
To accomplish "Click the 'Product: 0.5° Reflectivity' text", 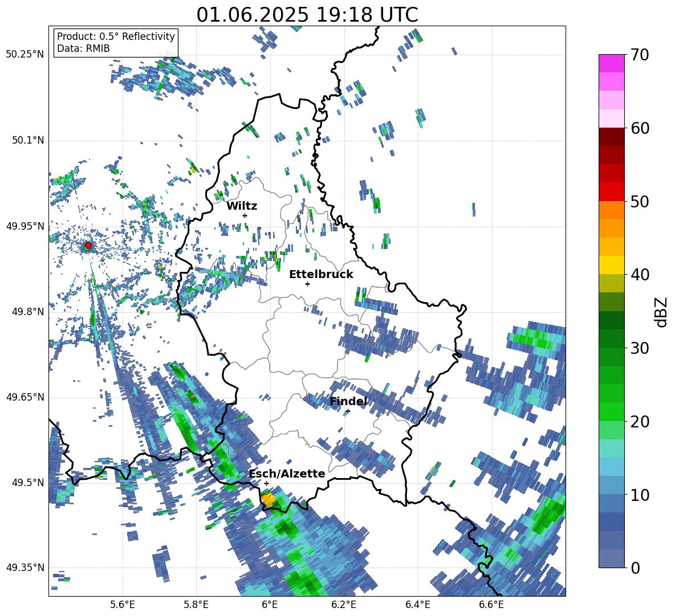I will tap(116, 36).
